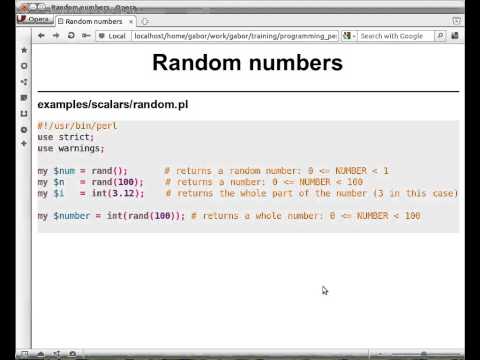Click the Local security badge
Image resolution: width=480 pixels, height=360 pixels.
coord(113,36)
